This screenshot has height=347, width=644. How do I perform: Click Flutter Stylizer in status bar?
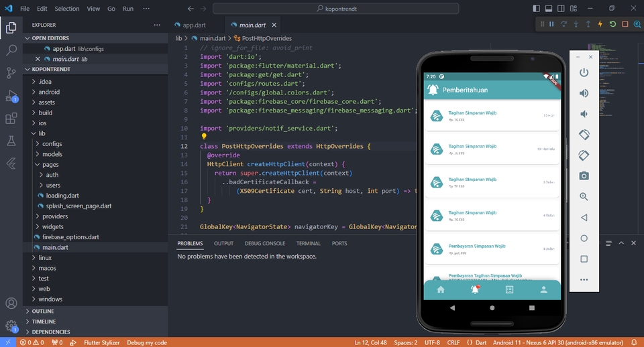(101, 342)
